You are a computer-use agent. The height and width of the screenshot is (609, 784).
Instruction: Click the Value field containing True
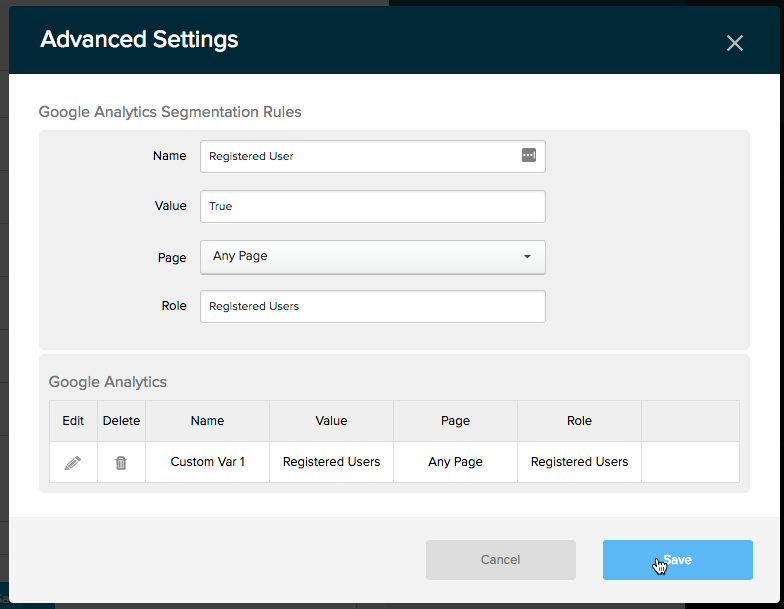372,207
